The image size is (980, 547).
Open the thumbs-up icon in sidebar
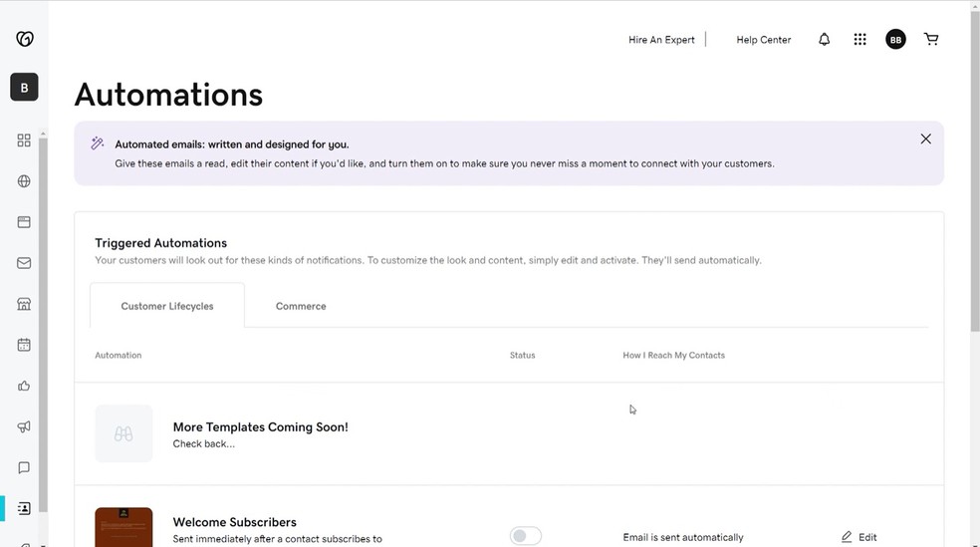tap(24, 386)
